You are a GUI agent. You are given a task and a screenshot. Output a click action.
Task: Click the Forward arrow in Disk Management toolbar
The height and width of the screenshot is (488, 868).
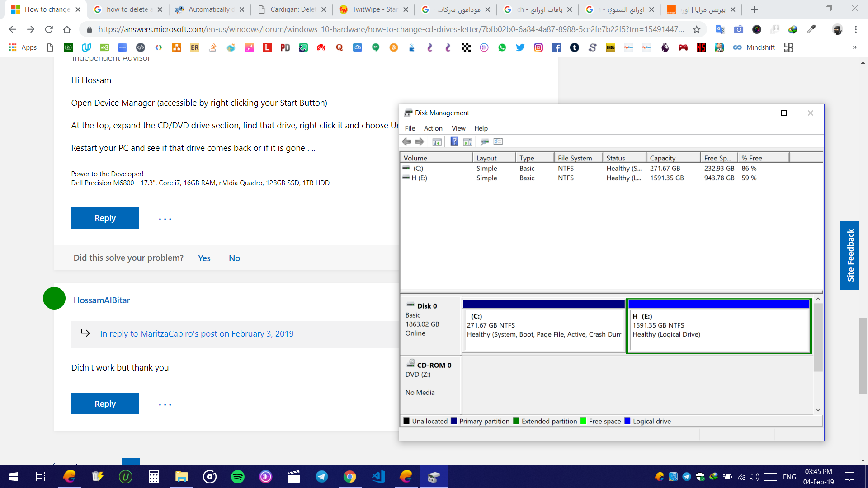pos(420,142)
